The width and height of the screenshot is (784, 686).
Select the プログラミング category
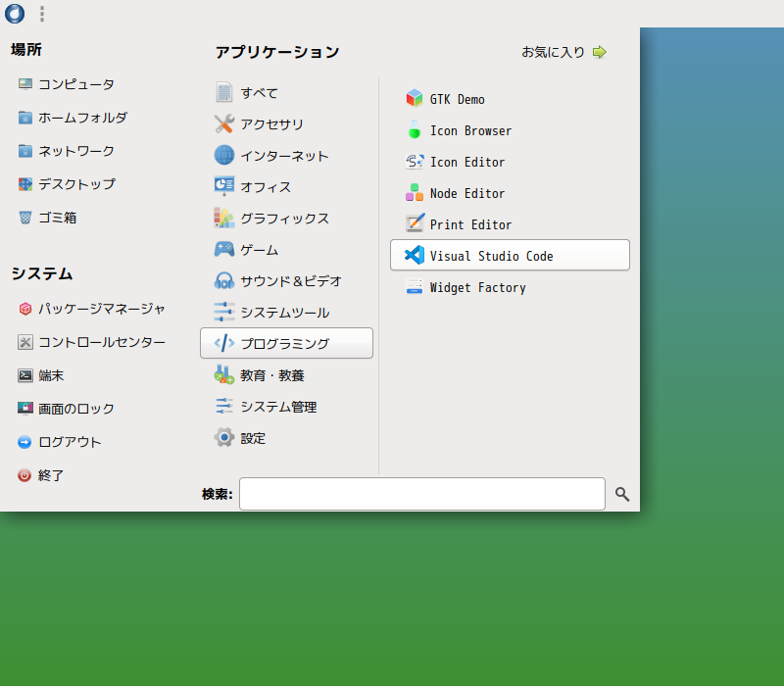[x=286, y=343]
